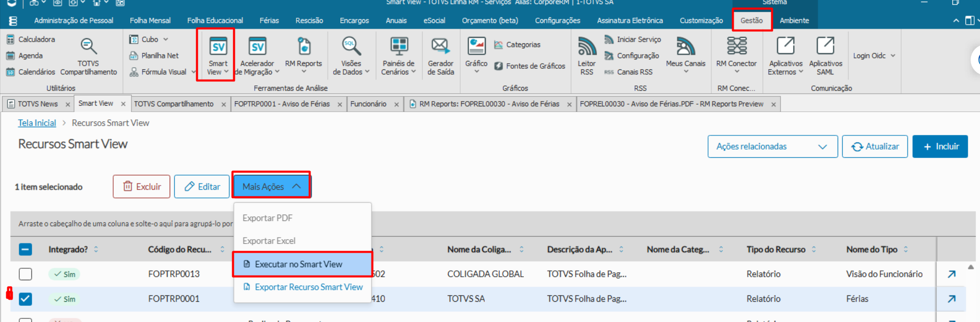Open Gerador de Saída tool
The image size is (980, 322).
pos(440,46)
